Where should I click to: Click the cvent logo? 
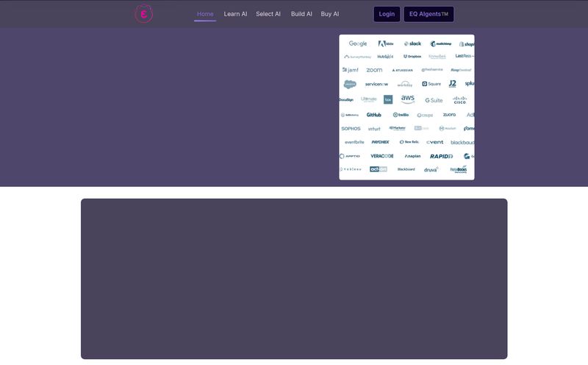click(435, 142)
